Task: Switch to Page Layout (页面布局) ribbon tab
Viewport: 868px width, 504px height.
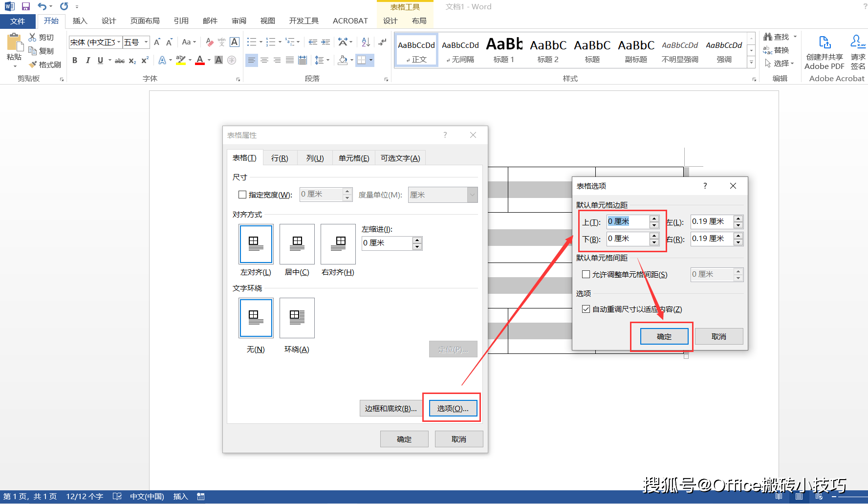Action: click(x=145, y=21)
